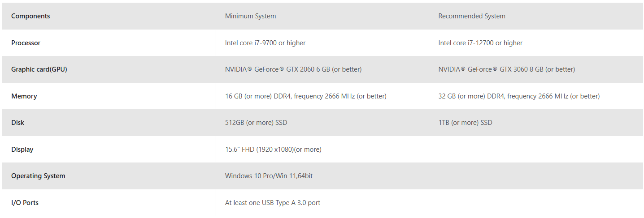Select the GTX 2060 6 GB cell
The height and width of the screenshot is (218, 644).
(293, 69)
